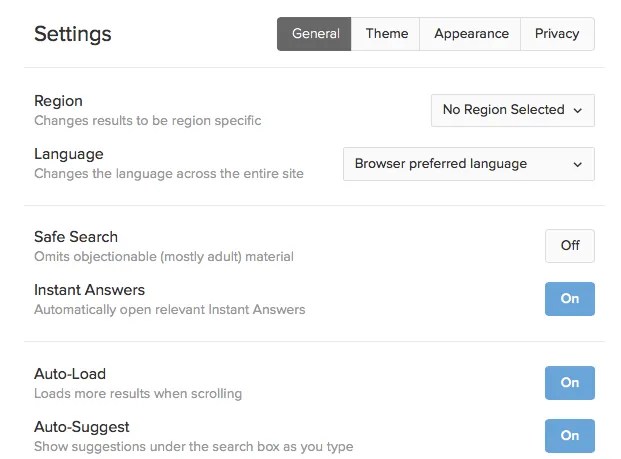
Task: Click the Settings page heading
Action: pos(73,34)
